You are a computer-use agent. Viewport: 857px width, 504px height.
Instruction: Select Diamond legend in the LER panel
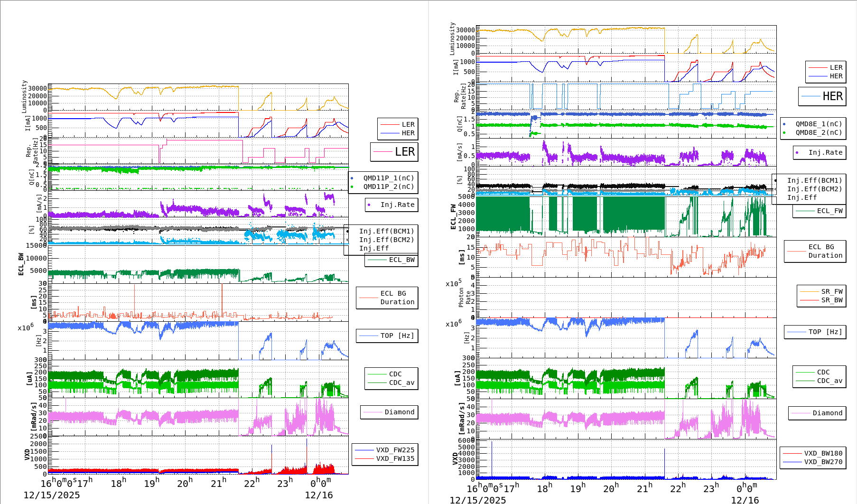pos(399,412)
